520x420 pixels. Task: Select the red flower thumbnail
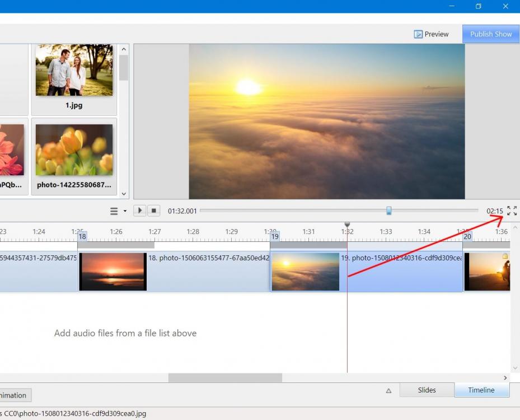[11, 150]
